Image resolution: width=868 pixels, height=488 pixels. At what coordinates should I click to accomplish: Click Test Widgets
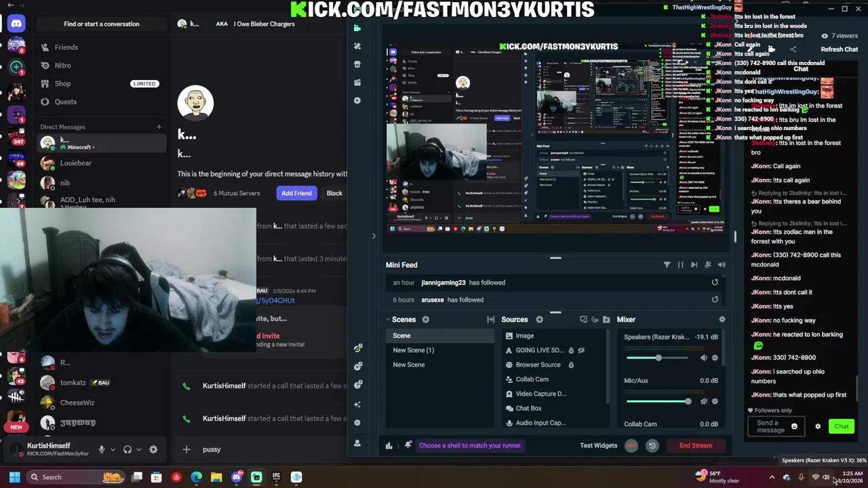tap(599, 445)
